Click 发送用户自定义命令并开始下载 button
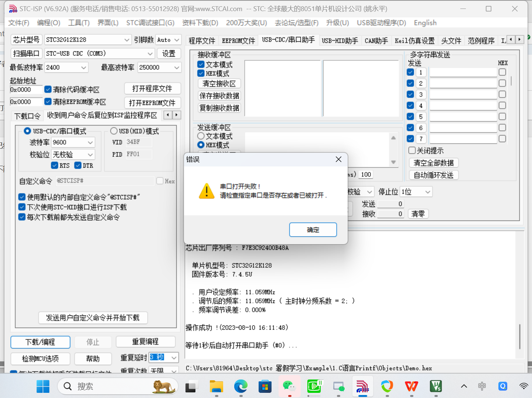The width and height of the screenshot is (532, 398). coord(93,318)
